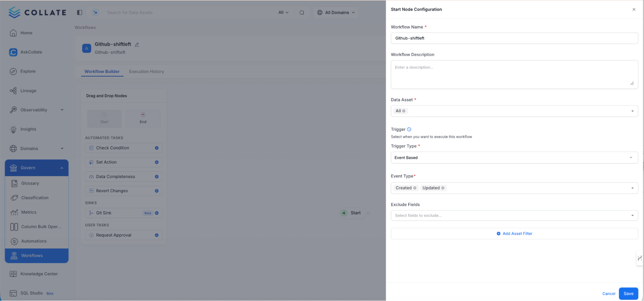Save the start node configuration
The image size is (644, 301).
click(628, 293)
